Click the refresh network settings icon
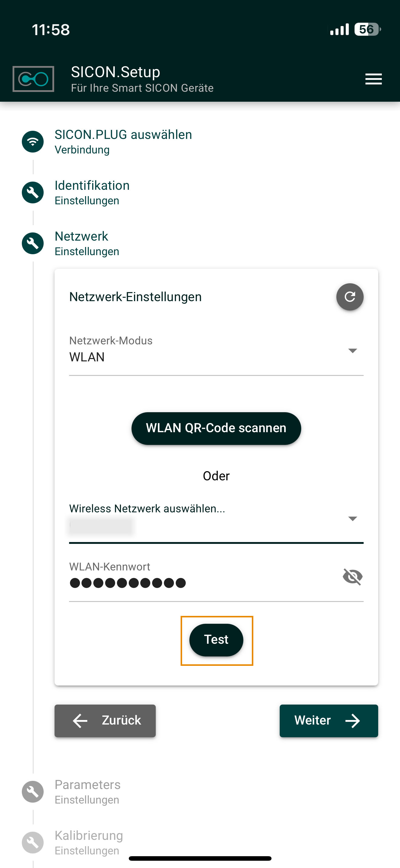The height and width of the screenshot is (868, 400). tap(350, 297)
